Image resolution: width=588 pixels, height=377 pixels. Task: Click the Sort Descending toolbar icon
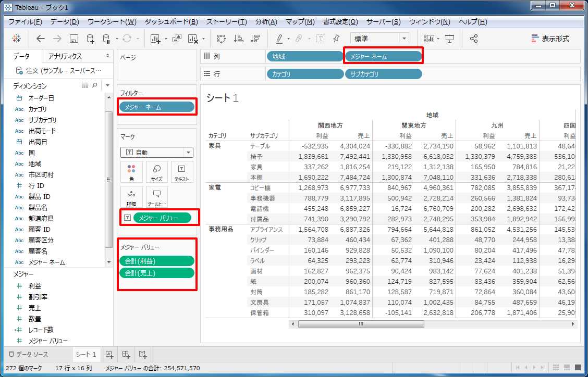tap(255, 38)
